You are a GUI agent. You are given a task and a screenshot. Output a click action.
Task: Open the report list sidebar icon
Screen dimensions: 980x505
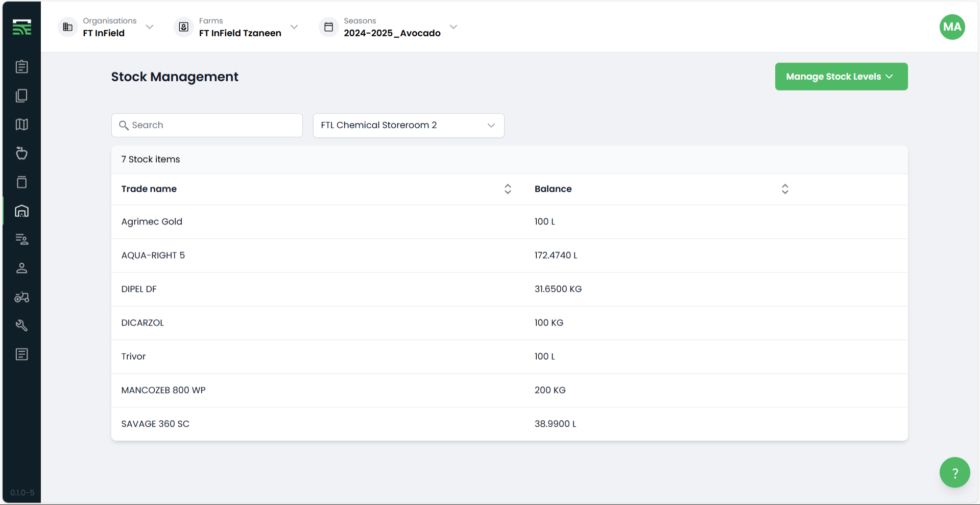pos(22,354)
